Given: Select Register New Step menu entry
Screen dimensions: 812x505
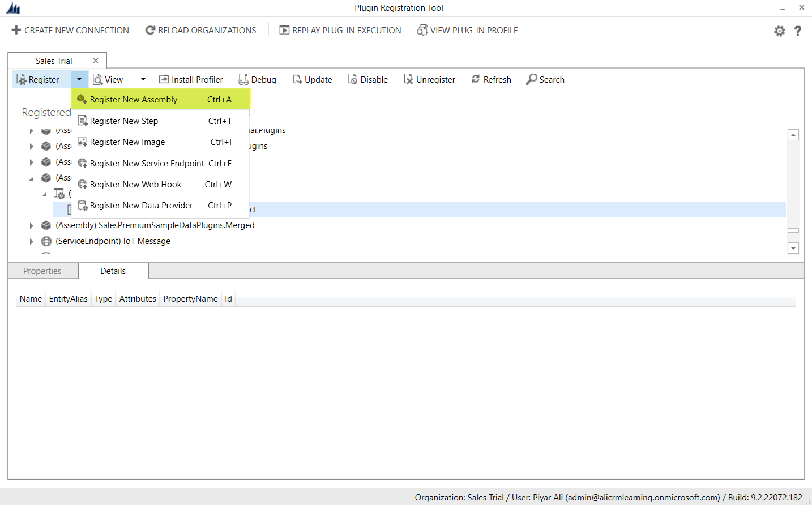Looking at the screenshot, I should coord(160,121).
